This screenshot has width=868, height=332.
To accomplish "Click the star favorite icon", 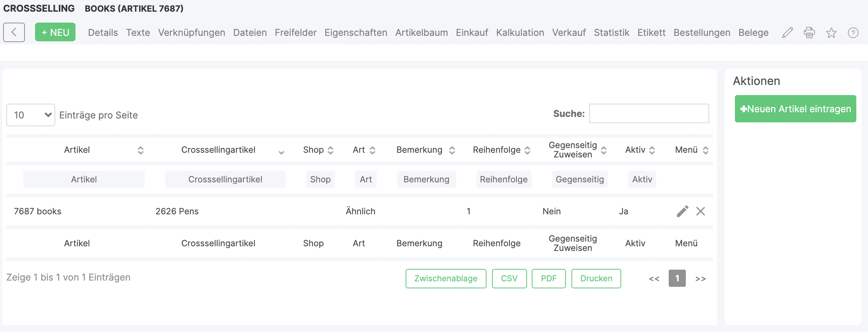I will click(831, 33).
